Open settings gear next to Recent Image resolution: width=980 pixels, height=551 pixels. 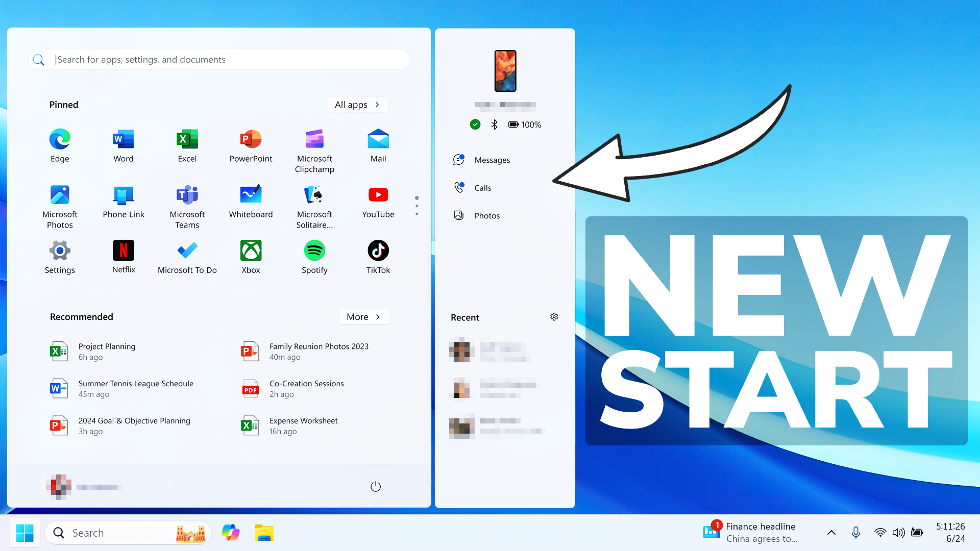pyautogui.click(x=554, y=317)
